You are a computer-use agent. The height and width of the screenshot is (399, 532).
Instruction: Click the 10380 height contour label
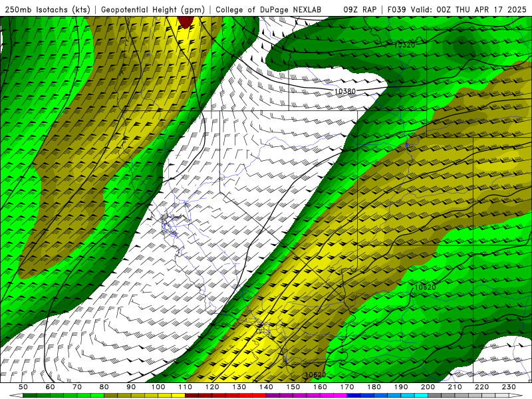coord(345,91)
